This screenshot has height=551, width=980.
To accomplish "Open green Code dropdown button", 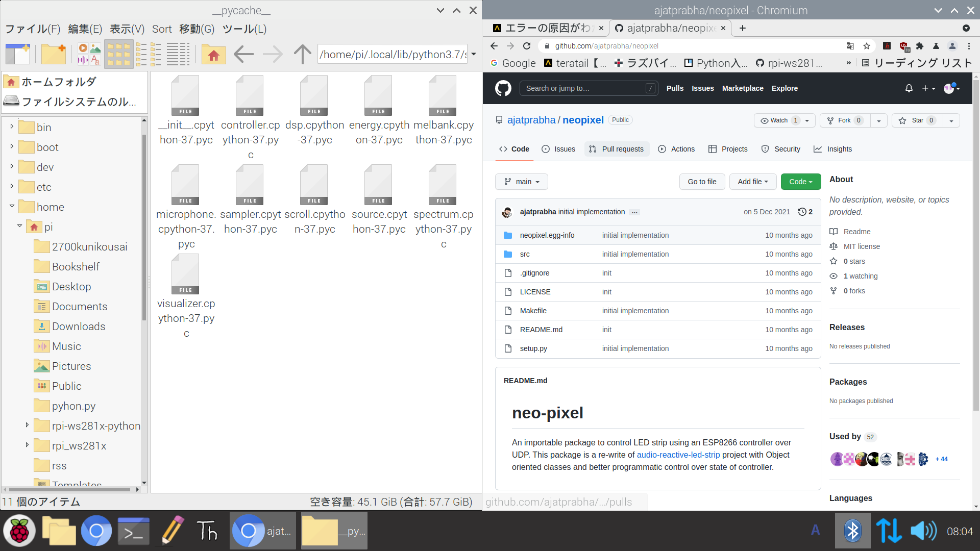I will 800,182.
